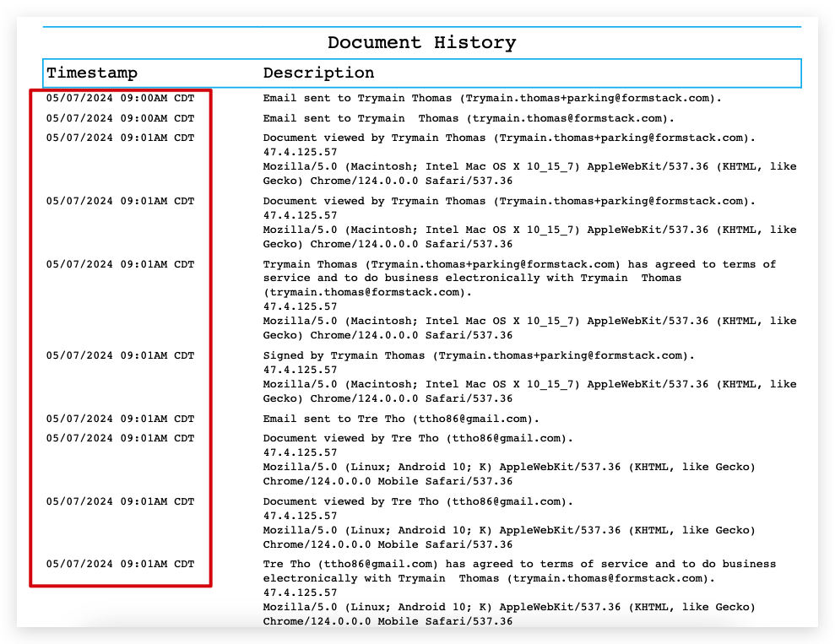Click the Document History title

pyautogui.click(x=421, y=43)
